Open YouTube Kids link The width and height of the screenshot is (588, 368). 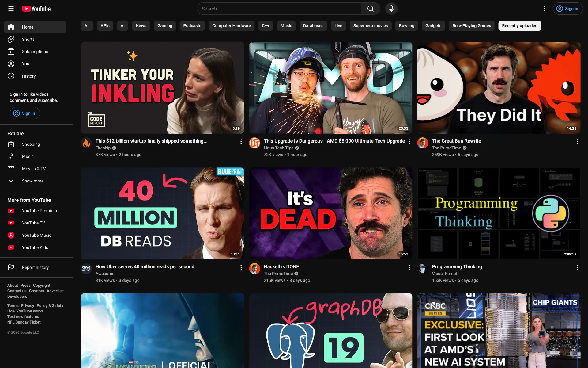[x=35, y=247]
